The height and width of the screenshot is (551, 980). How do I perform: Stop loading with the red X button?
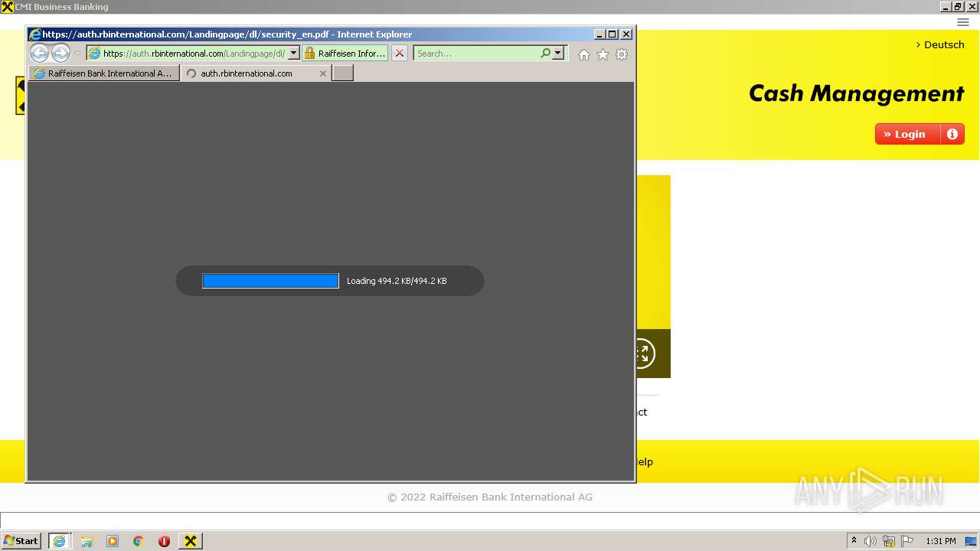(x=400, y=54)
